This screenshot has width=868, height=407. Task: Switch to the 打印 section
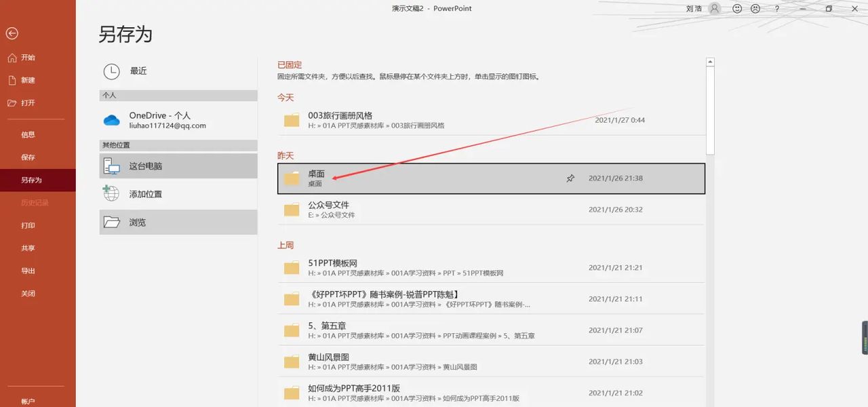click(x=28, y=225)
